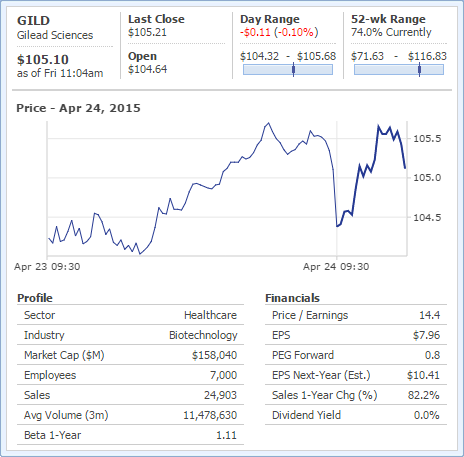Click the Last Close heading
464x457 pixels.
click(x=156, y=19)
